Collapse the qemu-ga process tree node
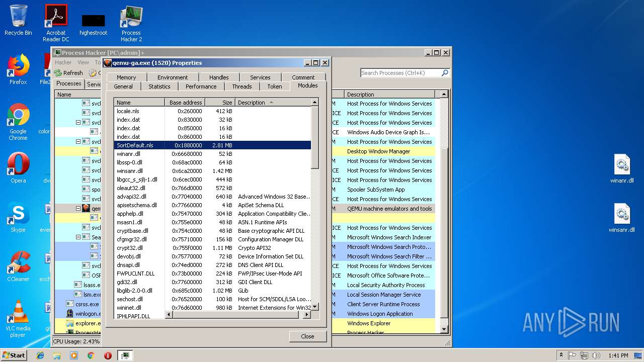This screenshot has height=362, width=644. point(78,209)
